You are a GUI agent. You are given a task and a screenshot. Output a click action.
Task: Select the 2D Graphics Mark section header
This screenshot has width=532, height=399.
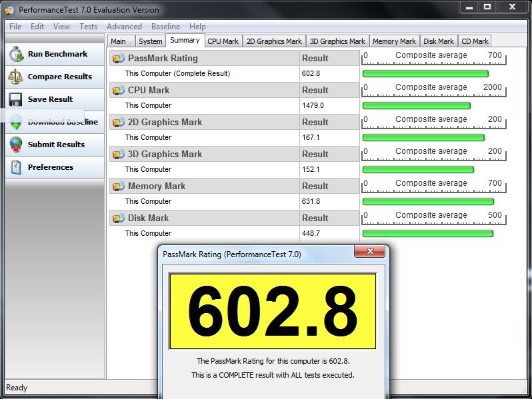(234, 122)
